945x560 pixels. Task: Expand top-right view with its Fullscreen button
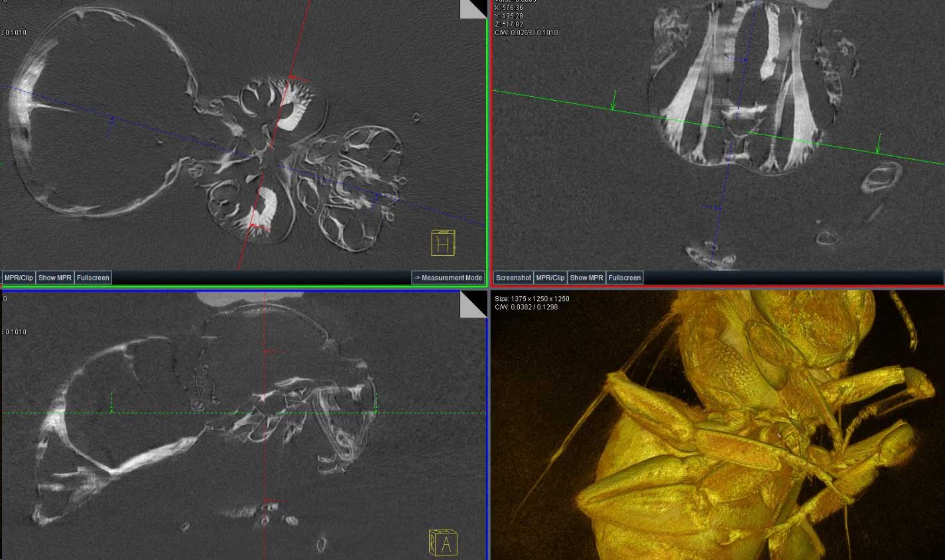625,278
